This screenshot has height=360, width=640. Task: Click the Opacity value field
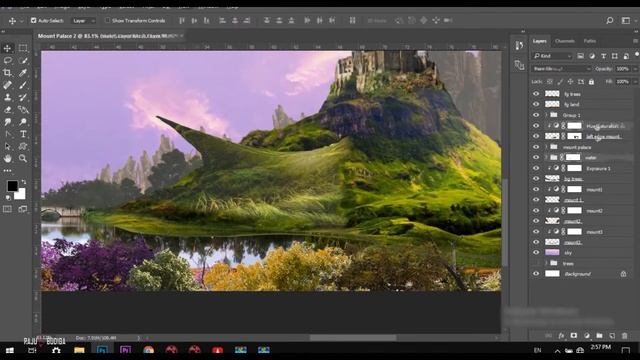pyautogui.click(x=623, y=69)
